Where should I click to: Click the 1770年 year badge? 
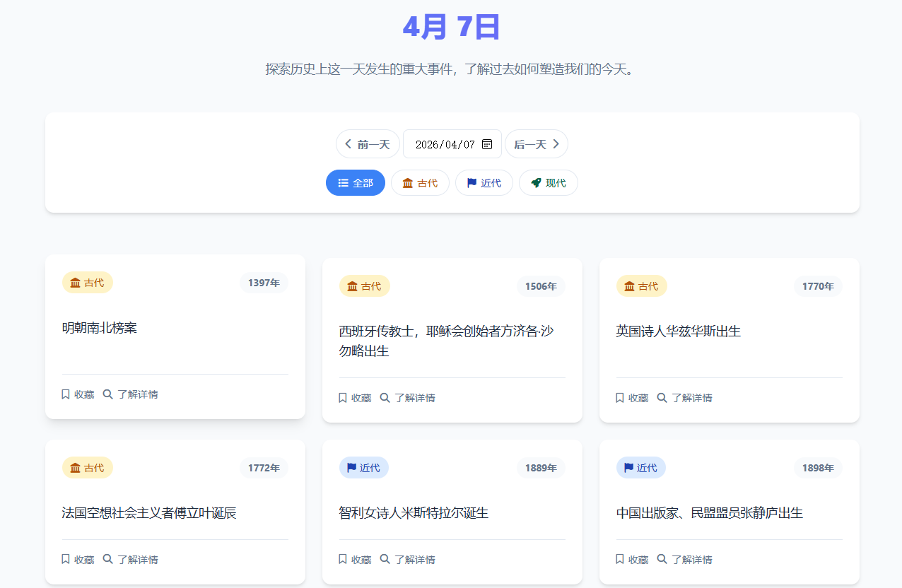[x=818, y=286]
